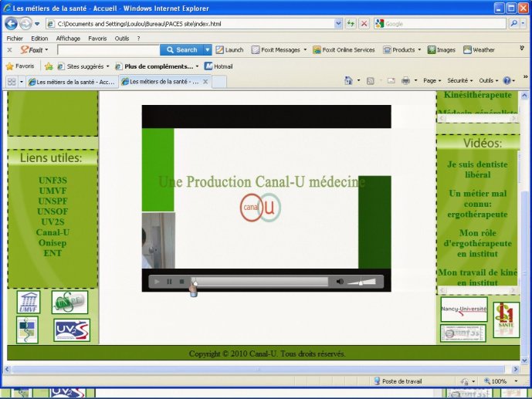This screenshot has width=532, height=399.
Task: Open the recent pages dropdown arrow
Action: [x=37, y=24]
